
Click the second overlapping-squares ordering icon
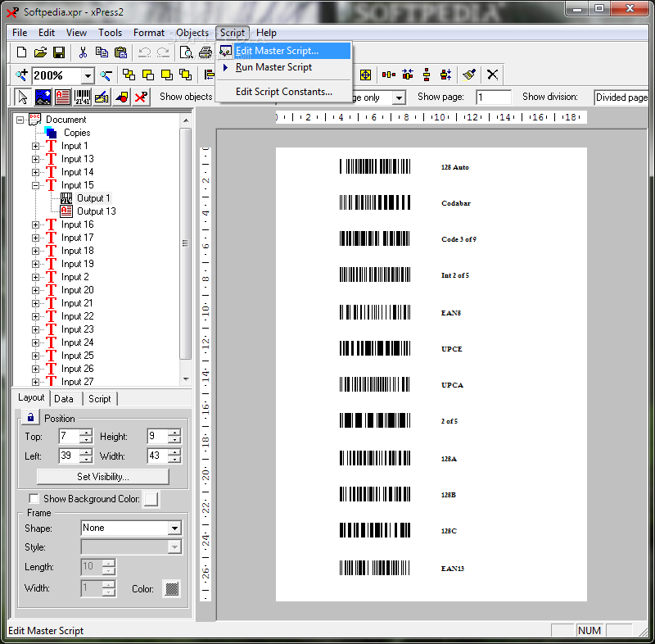[148, 75]
